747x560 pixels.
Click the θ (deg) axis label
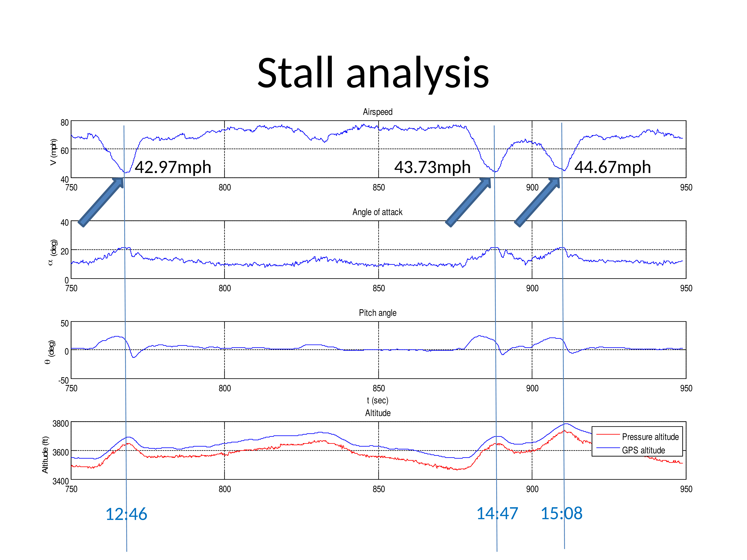(x=50, y=352)
